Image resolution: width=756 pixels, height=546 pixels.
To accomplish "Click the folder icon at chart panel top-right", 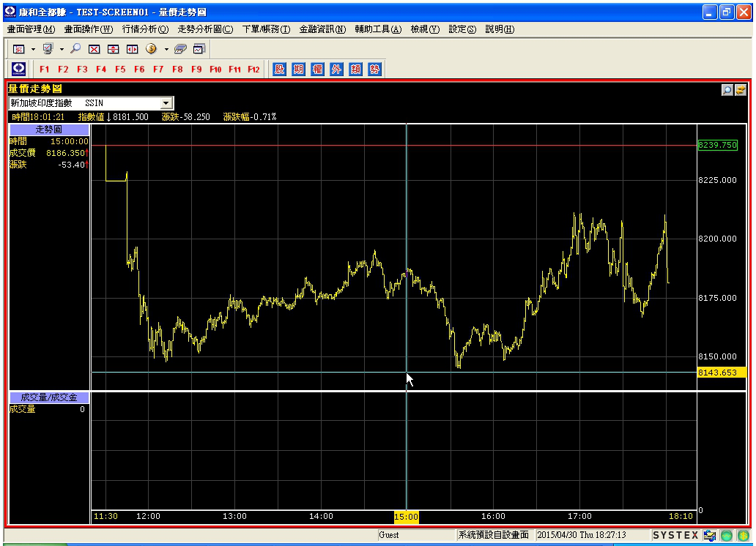I will coord(741,89).
